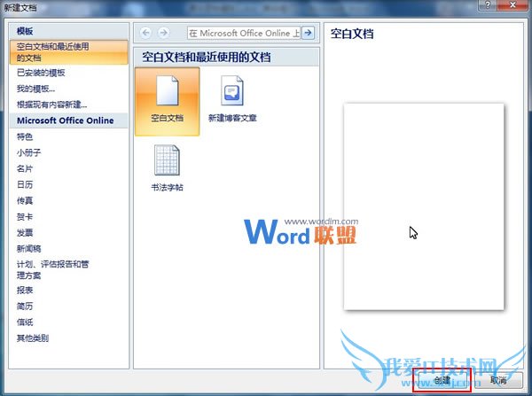Select the 贺卡 template category
The height and width of the screenshot is (396, 532).
click(x=25, y=217)
